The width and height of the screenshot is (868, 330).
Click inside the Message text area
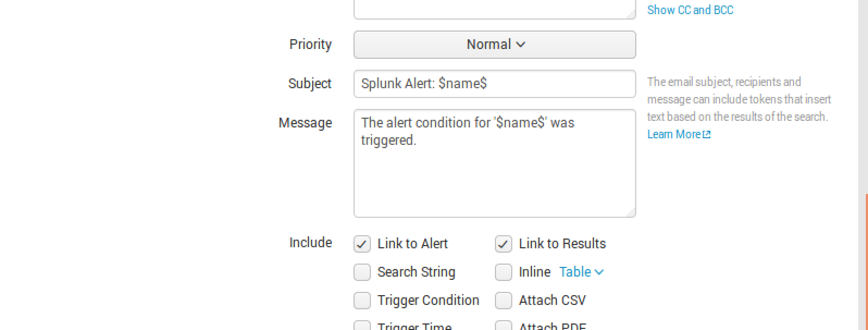(494, 163)
